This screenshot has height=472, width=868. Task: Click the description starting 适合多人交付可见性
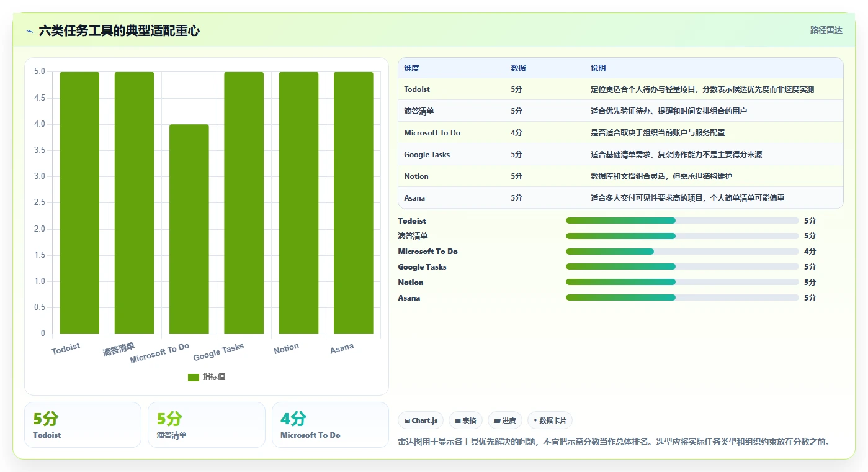[687, 198]
